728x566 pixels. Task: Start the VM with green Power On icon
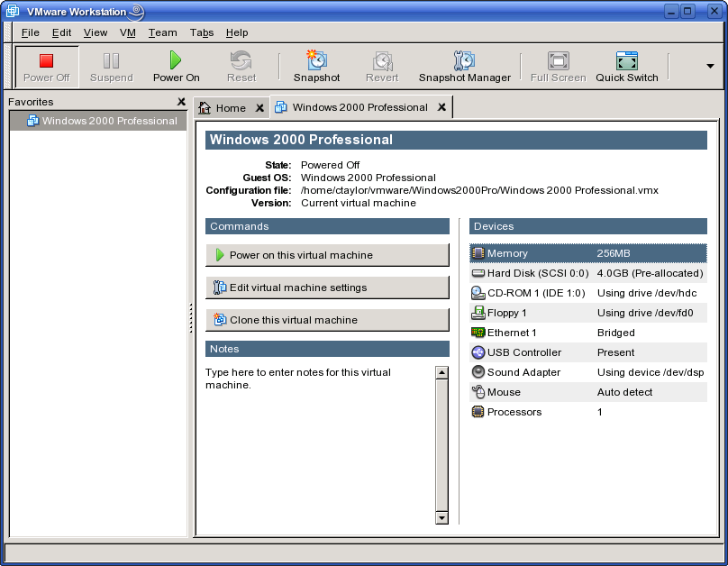click(176, 60)
